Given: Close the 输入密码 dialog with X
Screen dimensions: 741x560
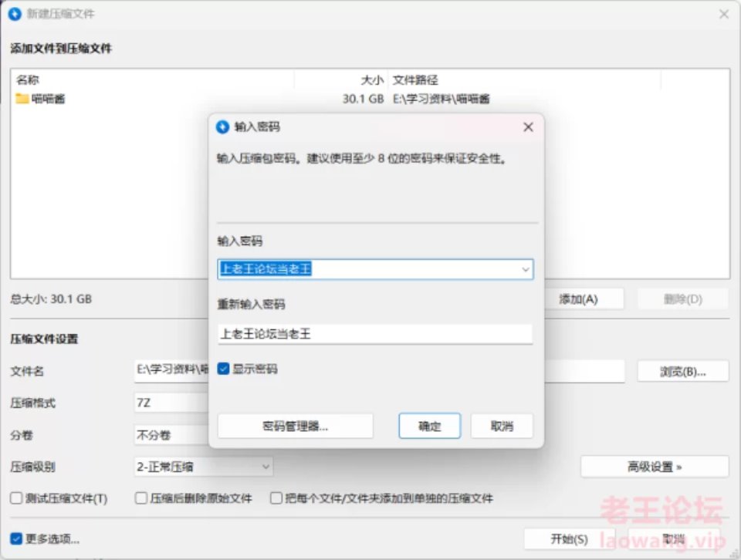Looking at the screenshot, I should point(528,127).
